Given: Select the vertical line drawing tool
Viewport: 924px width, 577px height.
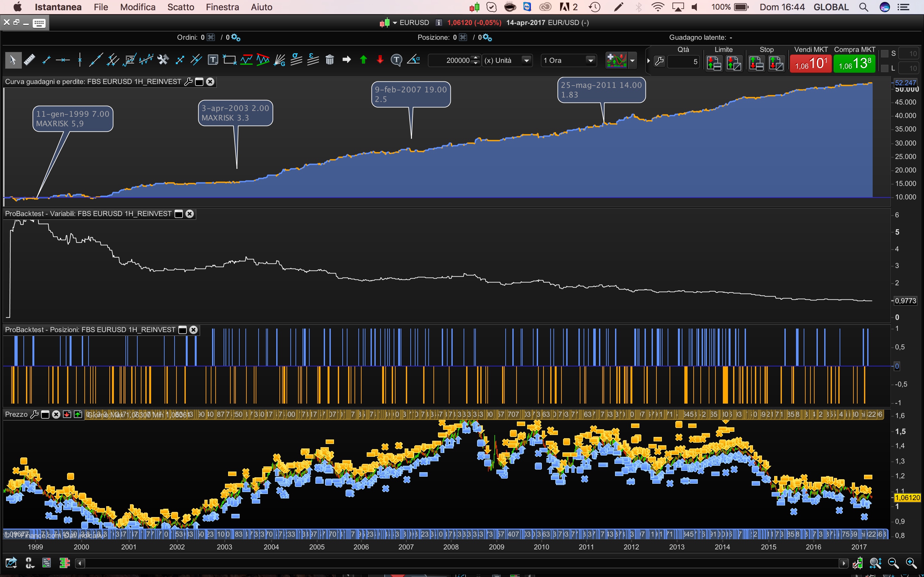Looking at the screenshot, I should 80,60.
